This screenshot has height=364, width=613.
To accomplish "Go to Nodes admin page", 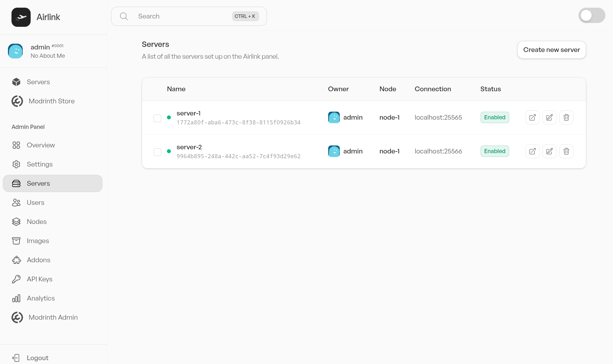I will pyautogui.click(x=36, y=222).
